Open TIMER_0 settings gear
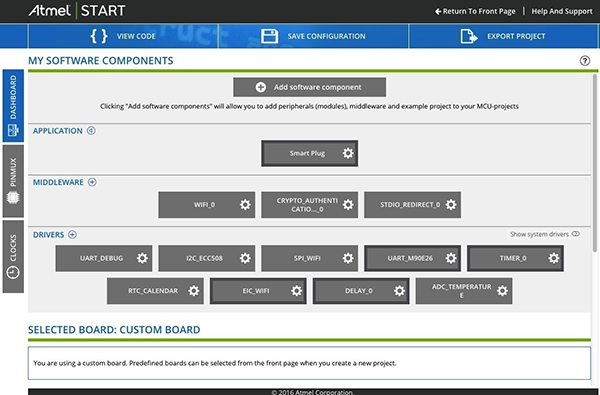Screen dimensions: 600x395 click(554, 258)
